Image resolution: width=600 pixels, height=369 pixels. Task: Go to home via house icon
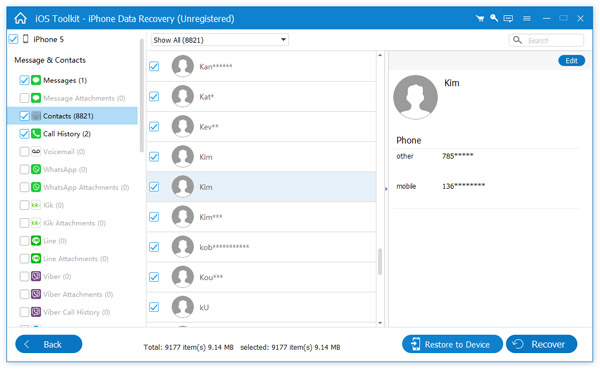click(20, 18)
